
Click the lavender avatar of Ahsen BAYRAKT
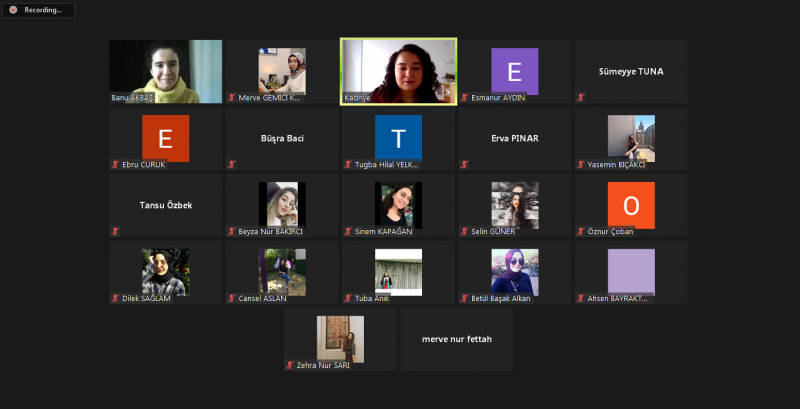click(x=631, y=271)
